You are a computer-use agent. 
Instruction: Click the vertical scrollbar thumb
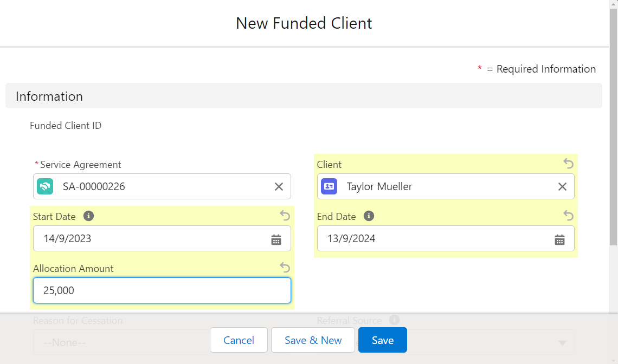613,127
